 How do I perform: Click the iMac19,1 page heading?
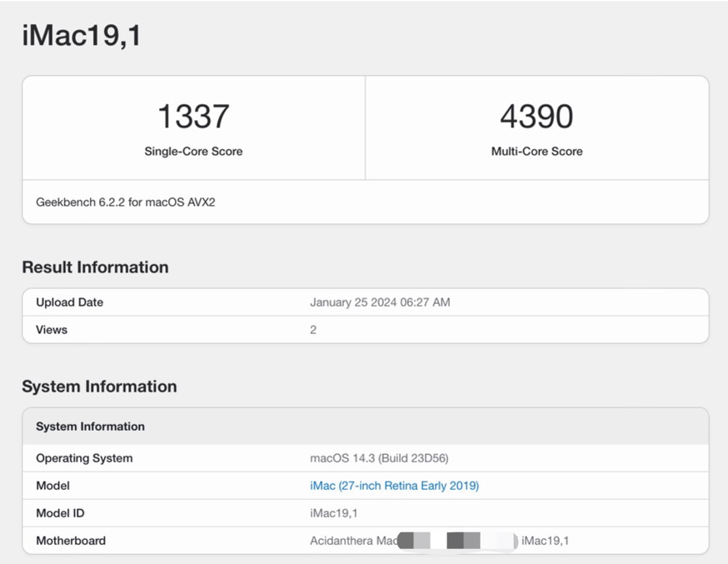tap(82, 35)
